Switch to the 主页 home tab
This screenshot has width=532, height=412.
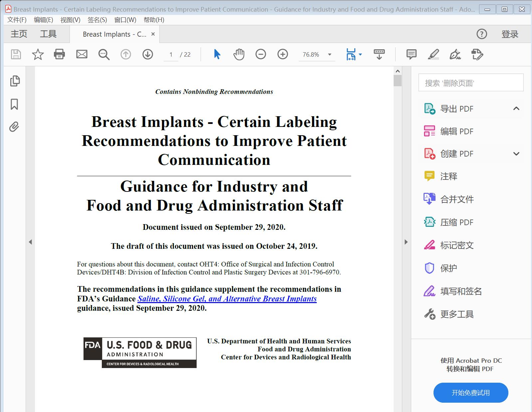click(19, 34)
